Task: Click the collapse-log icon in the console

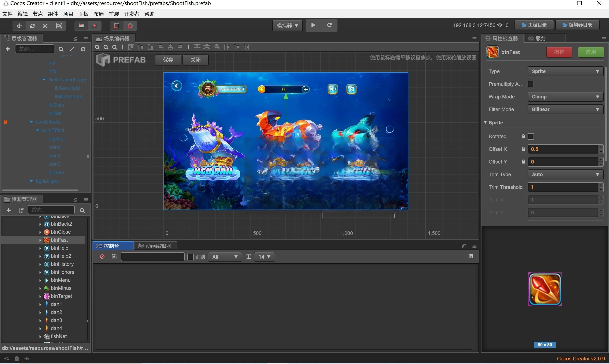Action: click(470, 256)
